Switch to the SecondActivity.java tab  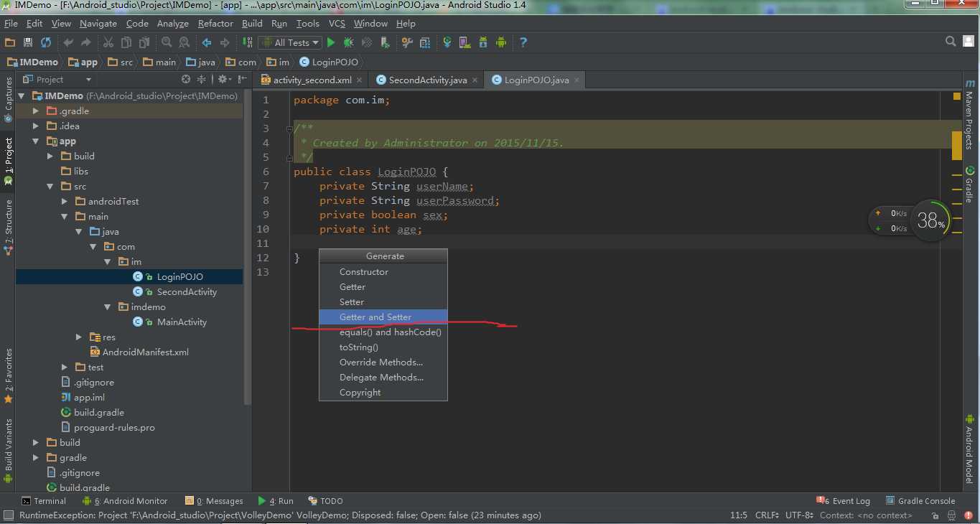427,80
